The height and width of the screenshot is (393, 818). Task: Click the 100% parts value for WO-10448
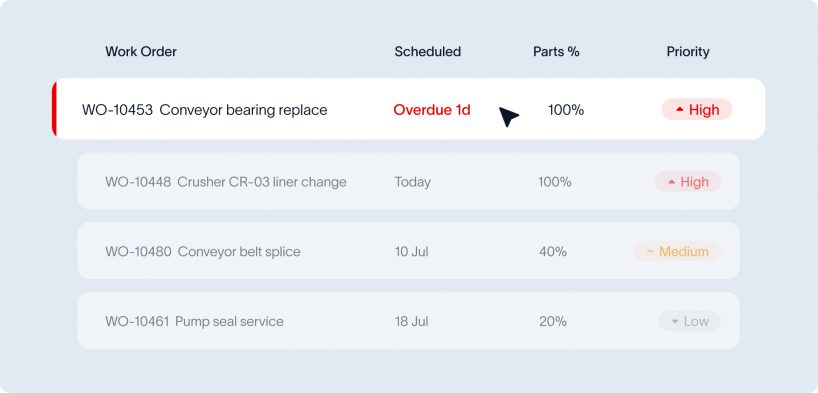(x=555, y=182)
